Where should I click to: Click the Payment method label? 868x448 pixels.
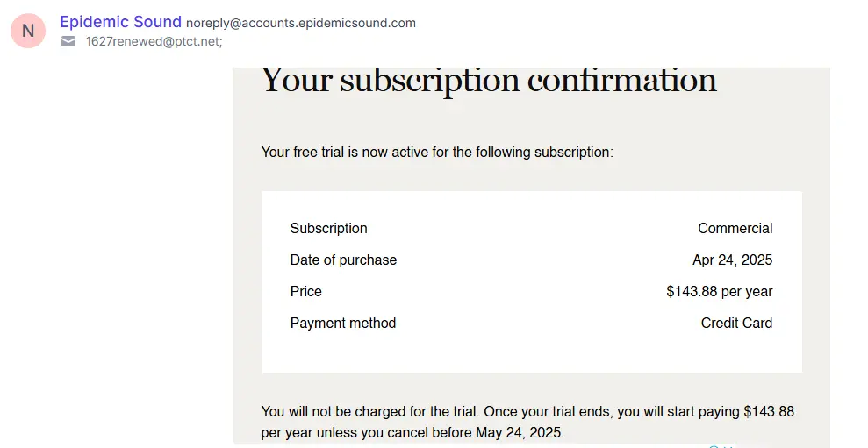pyautogui.click(x=342, y=323)
